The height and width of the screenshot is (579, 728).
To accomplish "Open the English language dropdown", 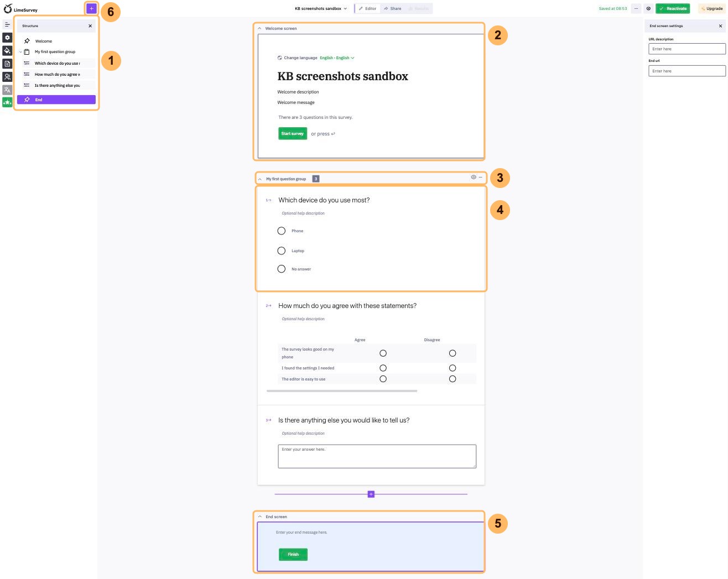I will (x=337, y=58).
